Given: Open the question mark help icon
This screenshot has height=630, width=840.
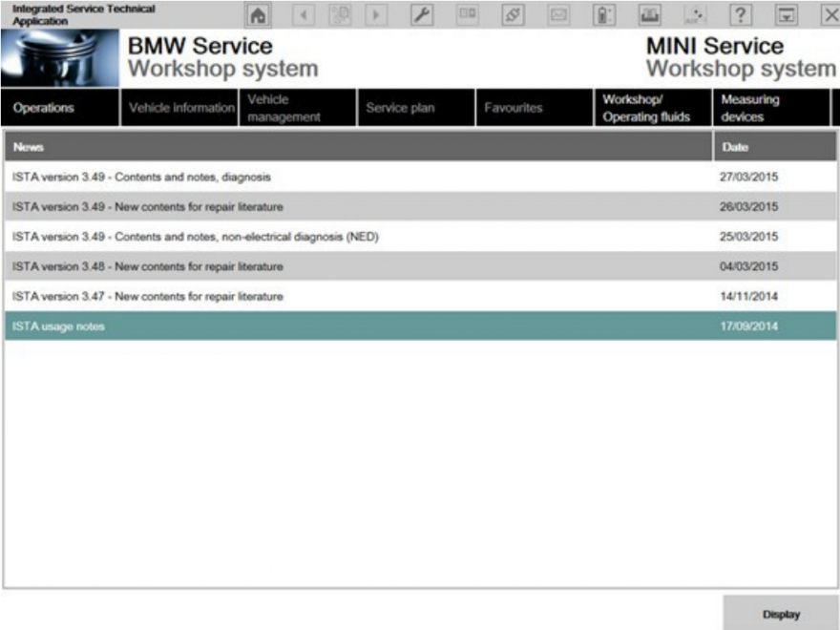Looking at the screenshot, I should tap(741, 15).
